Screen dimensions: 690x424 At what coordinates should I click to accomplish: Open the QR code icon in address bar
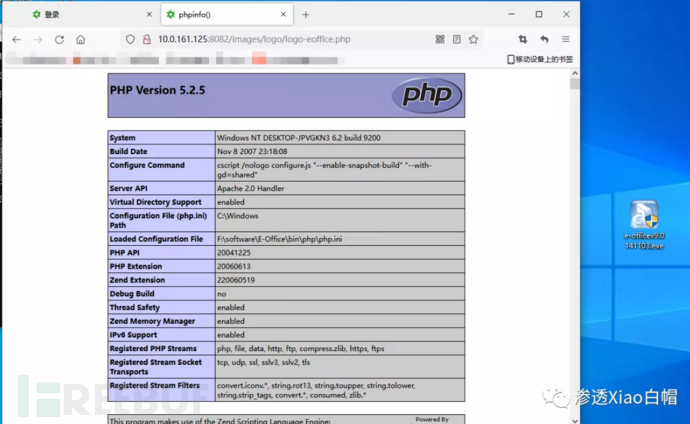pos(440,39)
